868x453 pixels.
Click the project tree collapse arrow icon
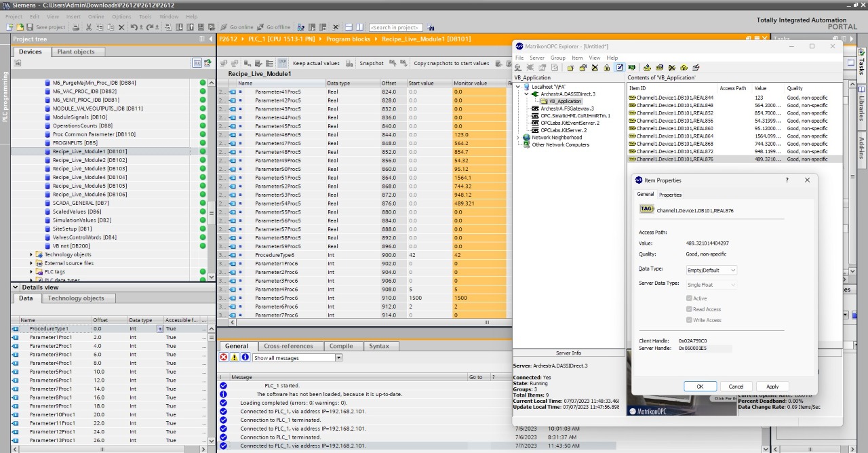tap(210, 39)
